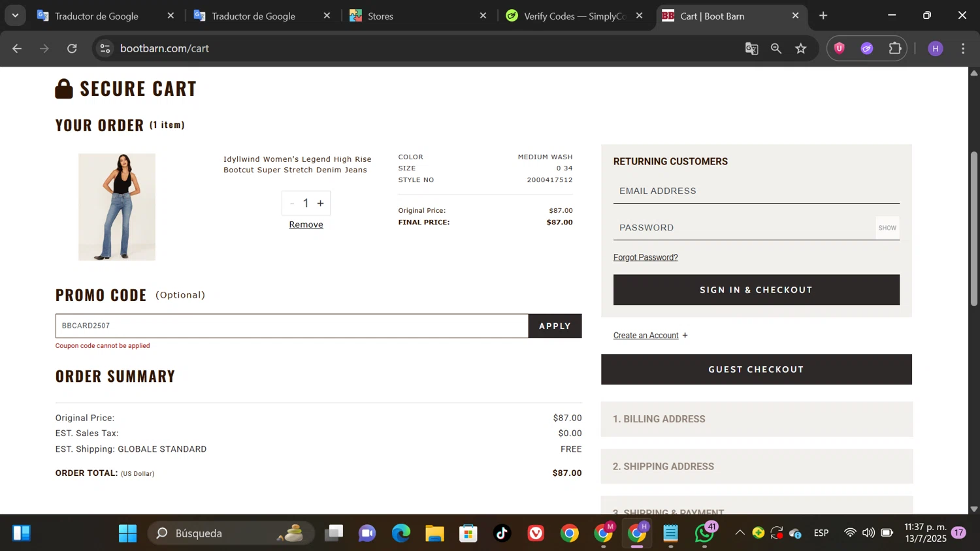
Task: Open the Wi-Fi network tray icon
Action: click(850, 533)
